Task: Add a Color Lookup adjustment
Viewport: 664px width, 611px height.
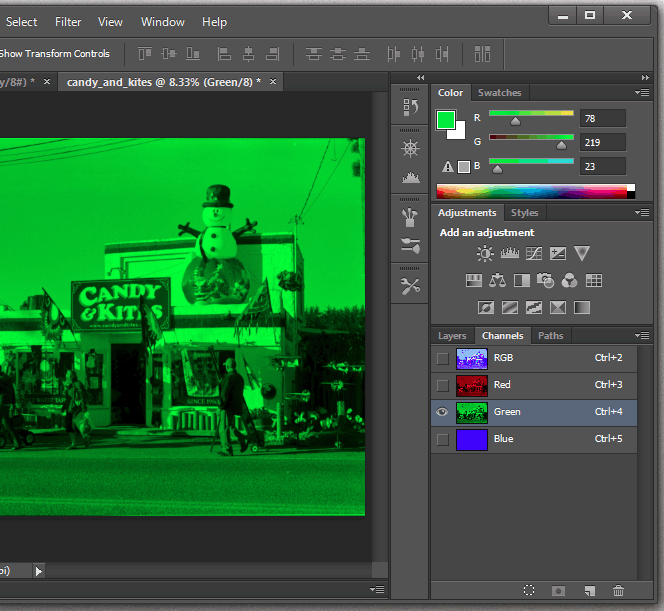Action: tap(594, 280)
